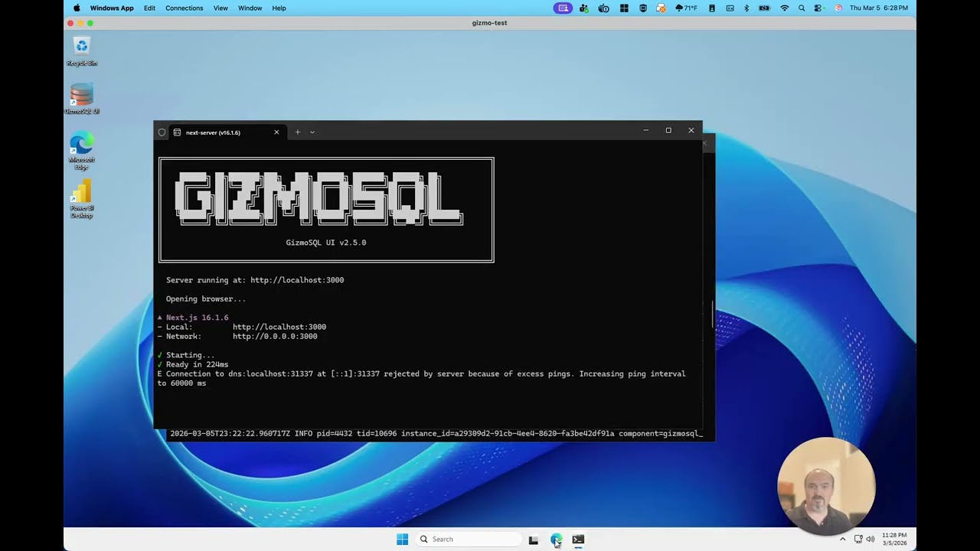Close the terminal window

coord(691,131)
